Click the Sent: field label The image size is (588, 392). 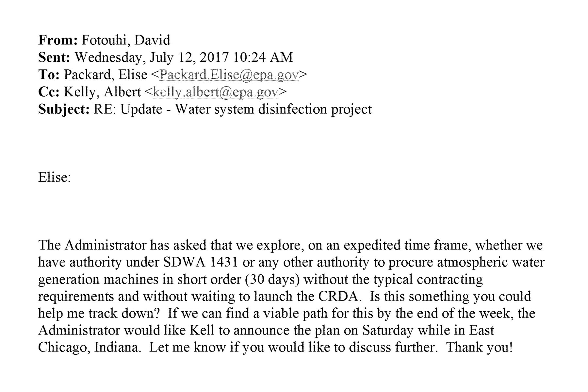(x=54, y=57)
